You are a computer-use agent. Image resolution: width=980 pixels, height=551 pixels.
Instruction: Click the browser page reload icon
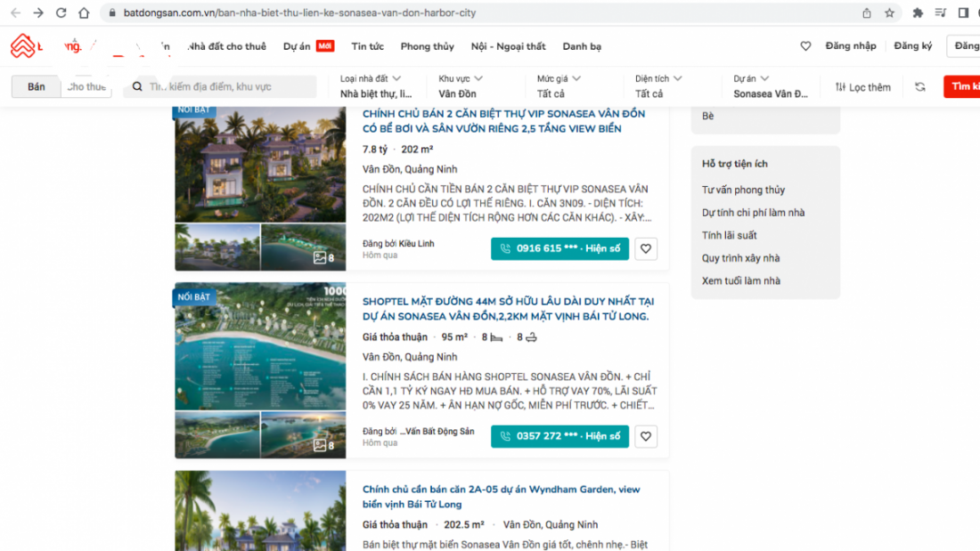coord(60,13)
